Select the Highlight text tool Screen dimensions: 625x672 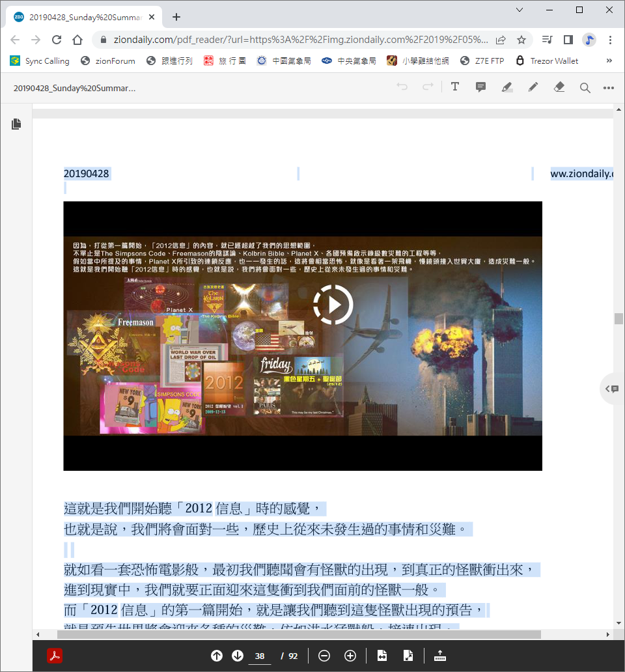coord(507,87)
